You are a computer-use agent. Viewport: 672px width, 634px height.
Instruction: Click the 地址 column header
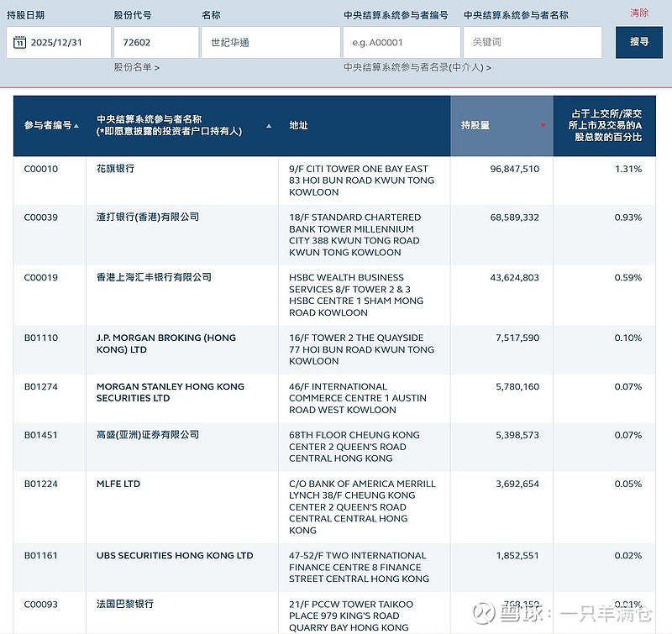click(x=298, y=126)
